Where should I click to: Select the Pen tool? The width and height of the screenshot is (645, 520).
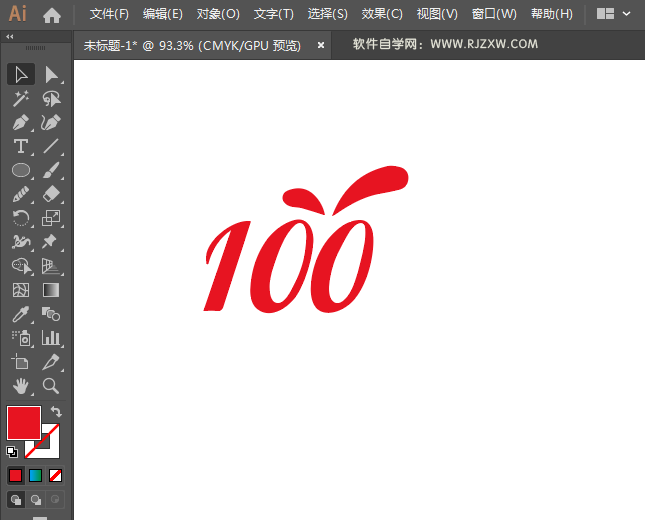(21, 122)
